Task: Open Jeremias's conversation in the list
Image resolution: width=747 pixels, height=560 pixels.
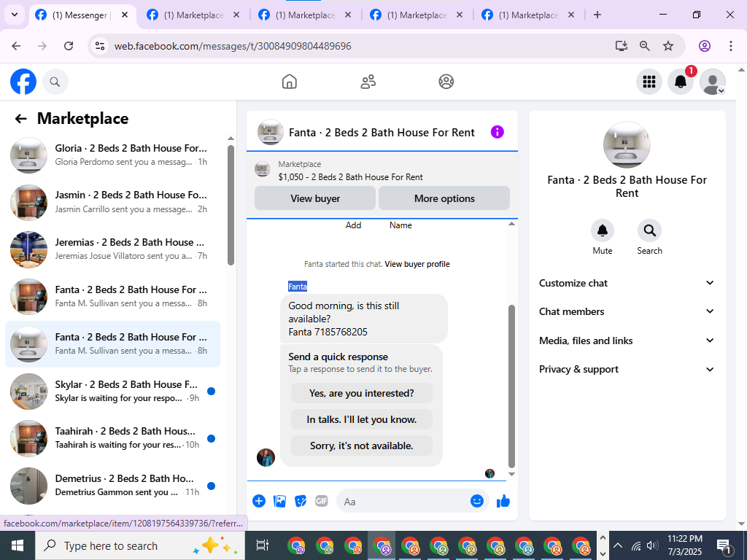Action: coord(113,249)
